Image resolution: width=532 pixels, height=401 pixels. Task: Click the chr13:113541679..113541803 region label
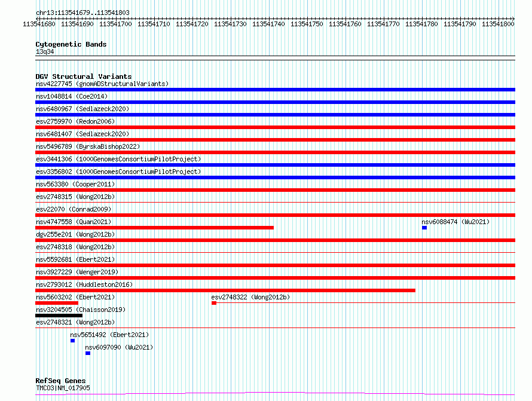click(x=82, y=13)
